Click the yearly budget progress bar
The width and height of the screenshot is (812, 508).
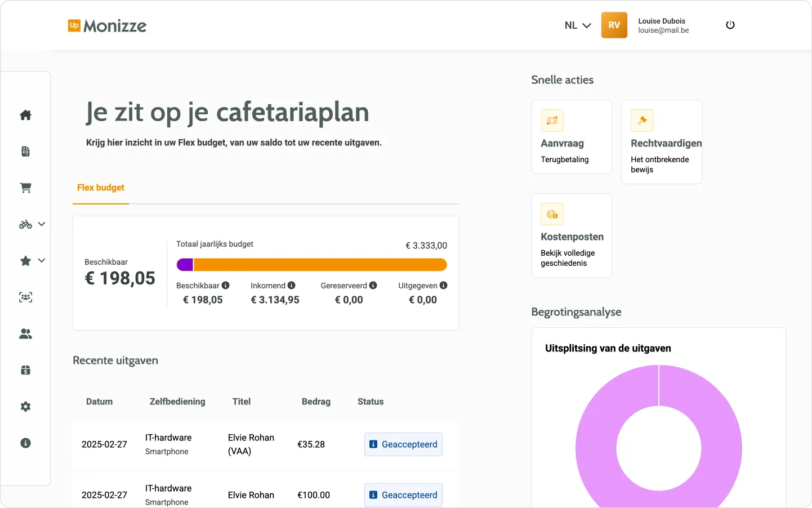[311, 264]
